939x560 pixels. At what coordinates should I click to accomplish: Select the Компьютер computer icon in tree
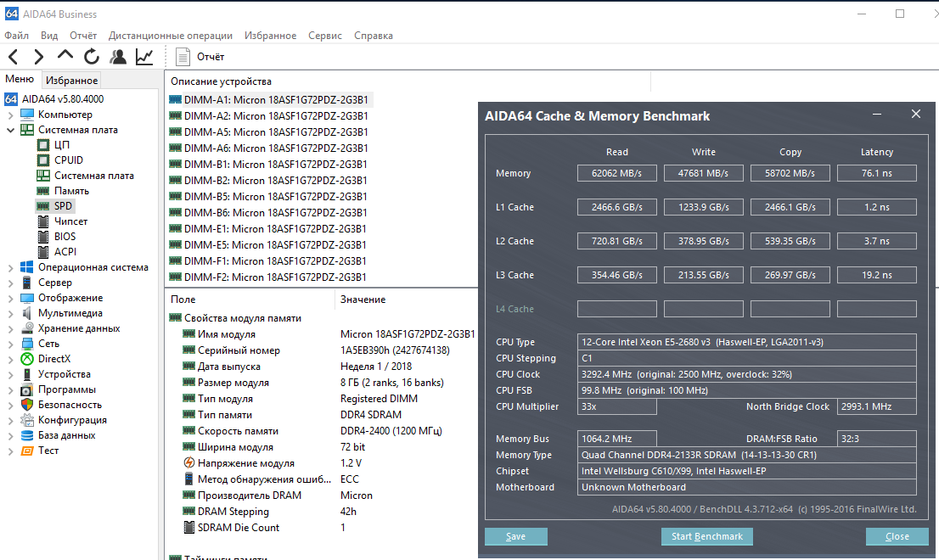[x=27, y=115]
